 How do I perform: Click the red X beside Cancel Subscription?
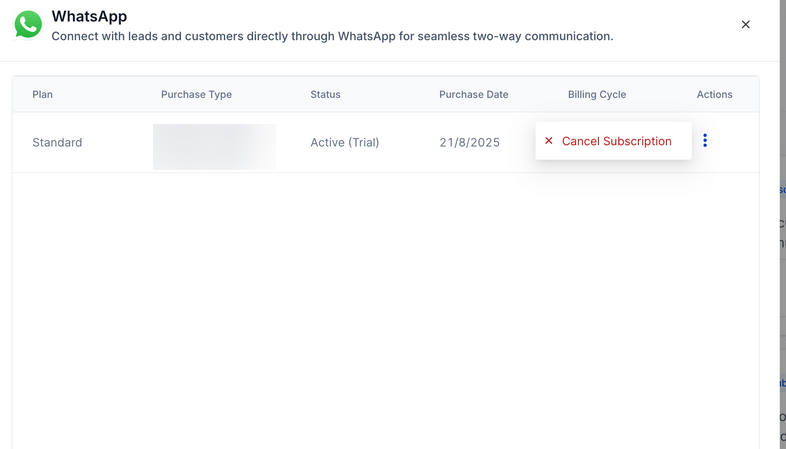(x=548, y=141)
